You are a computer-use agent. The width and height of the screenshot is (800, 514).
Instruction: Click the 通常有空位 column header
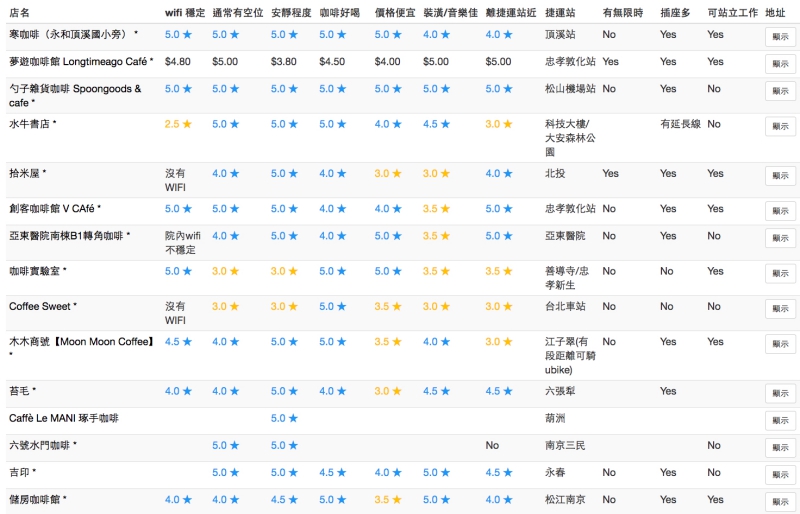pos(238,13)
